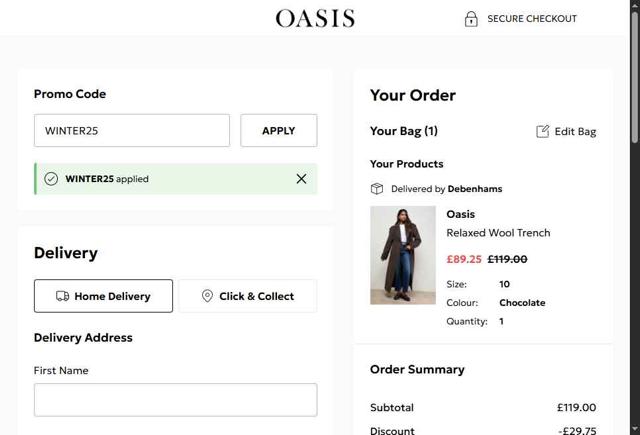The width and height of the screenshot is (640, 435).
Task: Switch to Click & Collect delivery
Action: coord(247,296)
